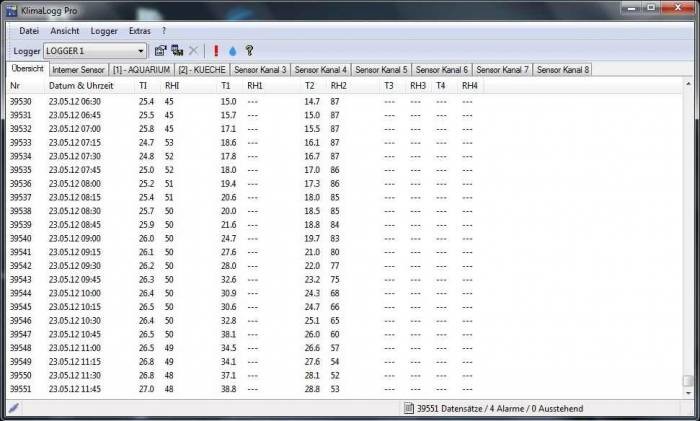Image resolution: width=700 pixels, height=421 pixels.
Task: Click the blue water drop icon
Action: pyautogui.click(x=232, y=50)
